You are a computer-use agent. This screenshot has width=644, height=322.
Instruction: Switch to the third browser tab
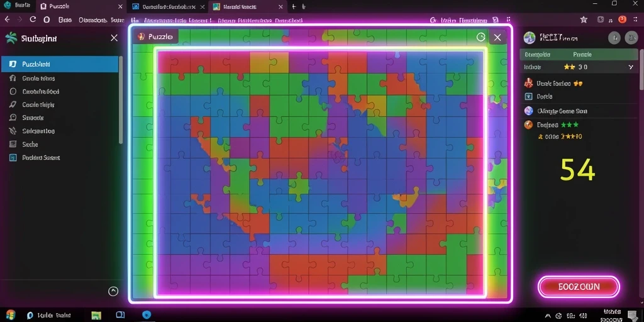[167, 6]
